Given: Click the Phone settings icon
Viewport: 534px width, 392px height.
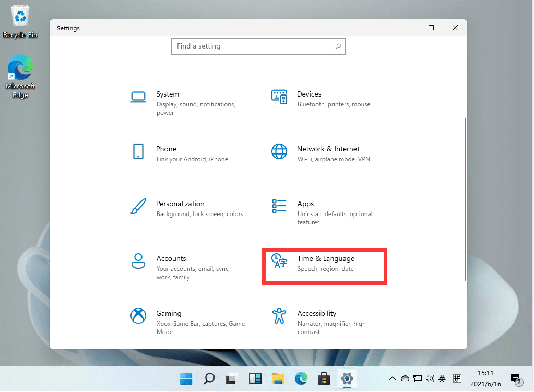Looking at the screenshot, I should click(x=138, y=152).
